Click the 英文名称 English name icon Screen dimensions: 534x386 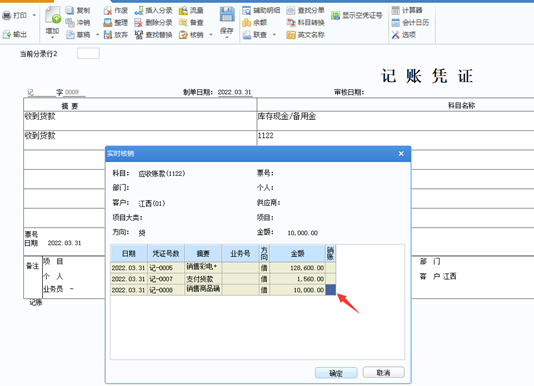pos(291,34)
